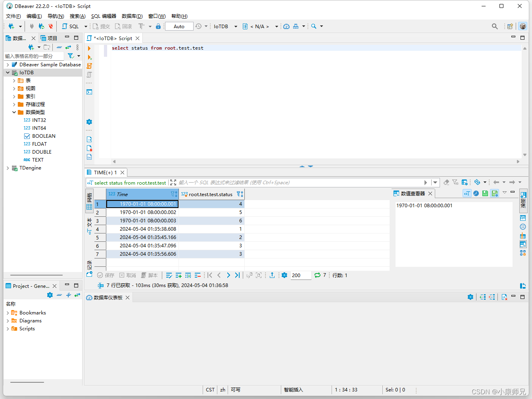
Task: Click the red disconnect icon in main toolbar
Action: (x=51, y=26)
